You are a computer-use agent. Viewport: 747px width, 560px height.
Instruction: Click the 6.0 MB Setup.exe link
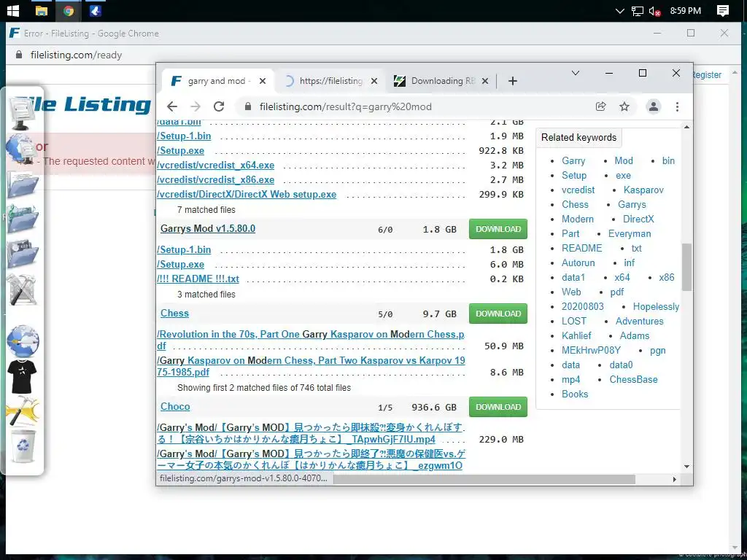tap(181, 264)
